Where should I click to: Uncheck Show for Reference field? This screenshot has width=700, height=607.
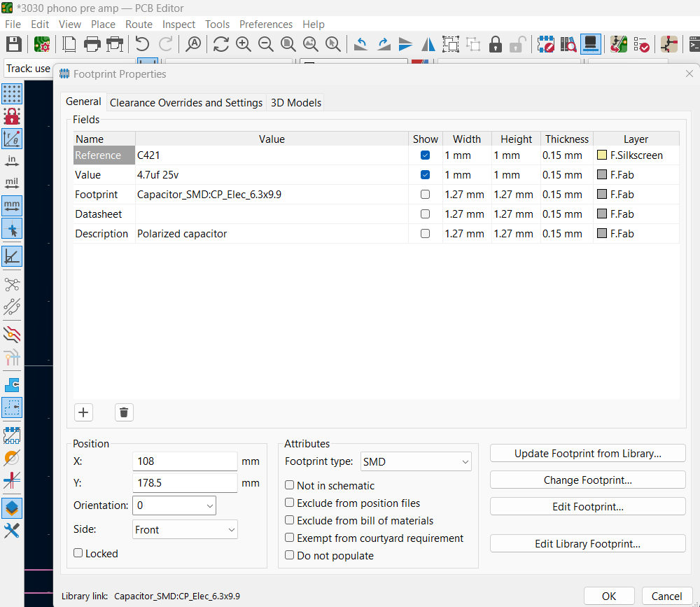(x=425, y=155)
